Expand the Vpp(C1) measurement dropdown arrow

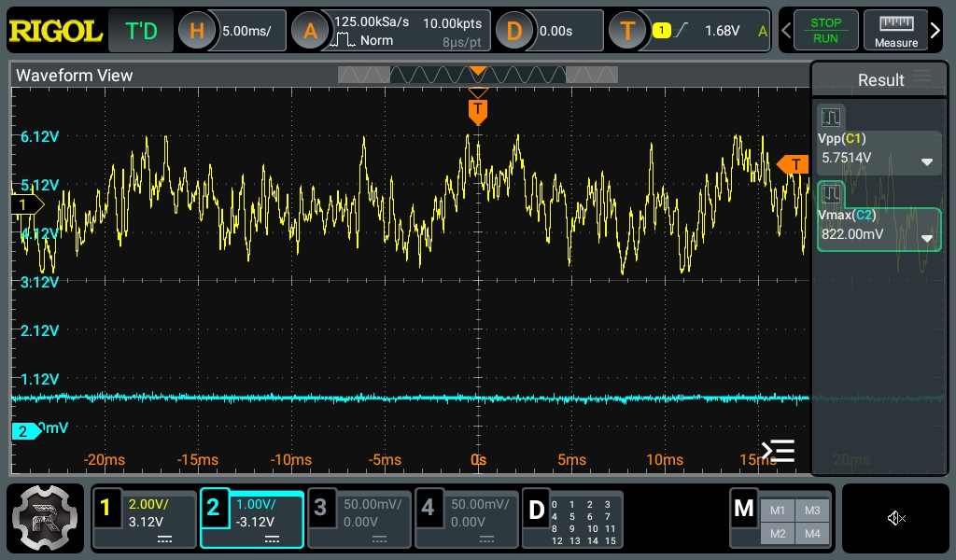(x=927, y=162)
